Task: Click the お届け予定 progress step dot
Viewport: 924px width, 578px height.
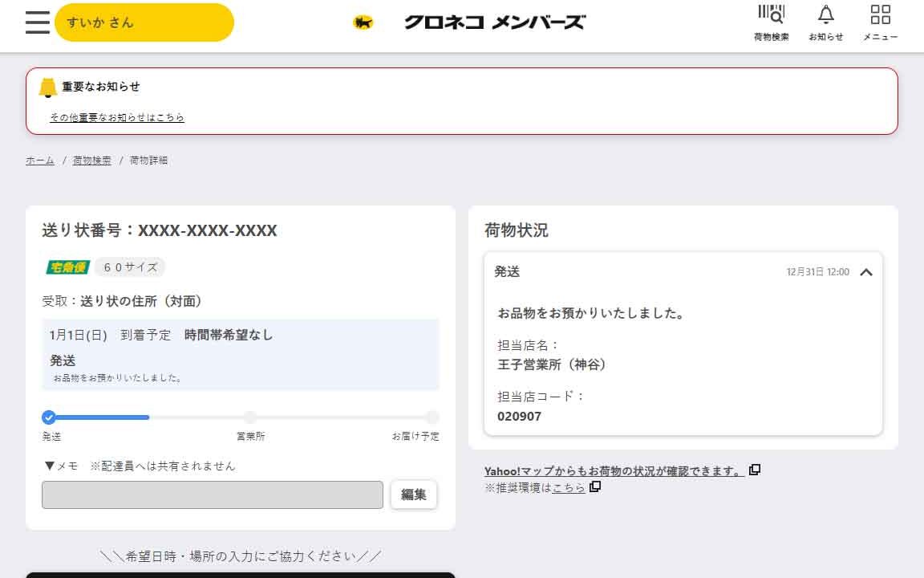Action: (432, 417)
